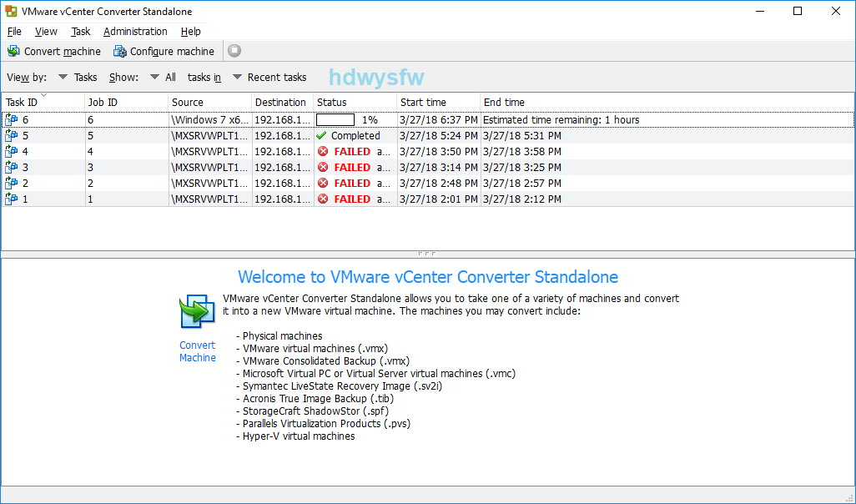Select the task icon for Task ID 5
This screenshot has width=856, height=504.
pos(12,135)
